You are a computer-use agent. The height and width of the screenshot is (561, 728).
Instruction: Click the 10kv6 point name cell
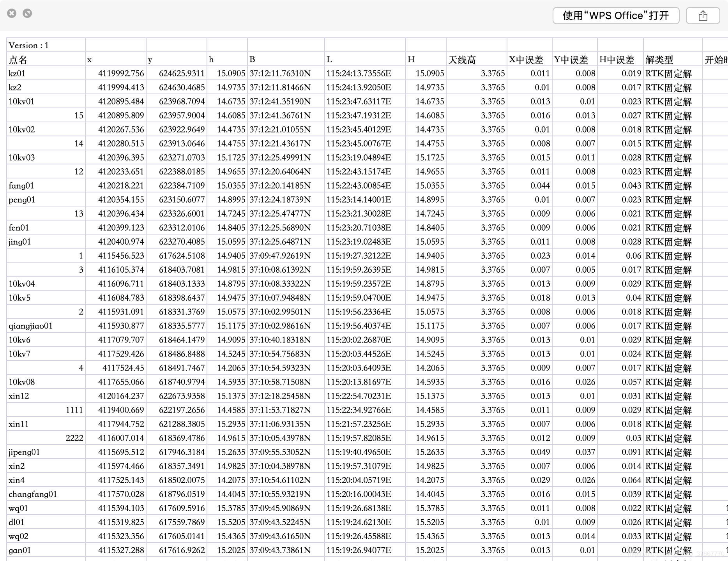(x=46, y=340)
